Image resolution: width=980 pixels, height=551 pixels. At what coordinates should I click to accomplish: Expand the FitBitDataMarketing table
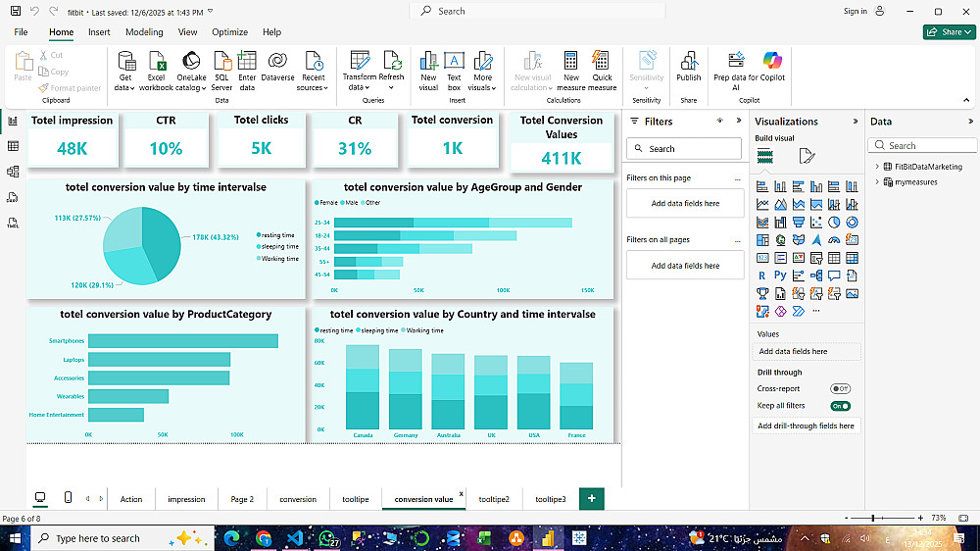876,167
